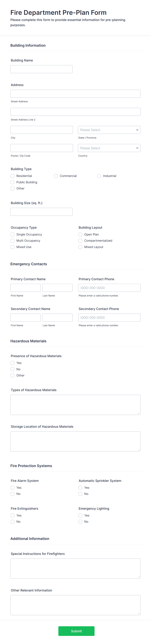Select Yes for hazardous materials presence

pyautogui.click(x=12, y=363)
